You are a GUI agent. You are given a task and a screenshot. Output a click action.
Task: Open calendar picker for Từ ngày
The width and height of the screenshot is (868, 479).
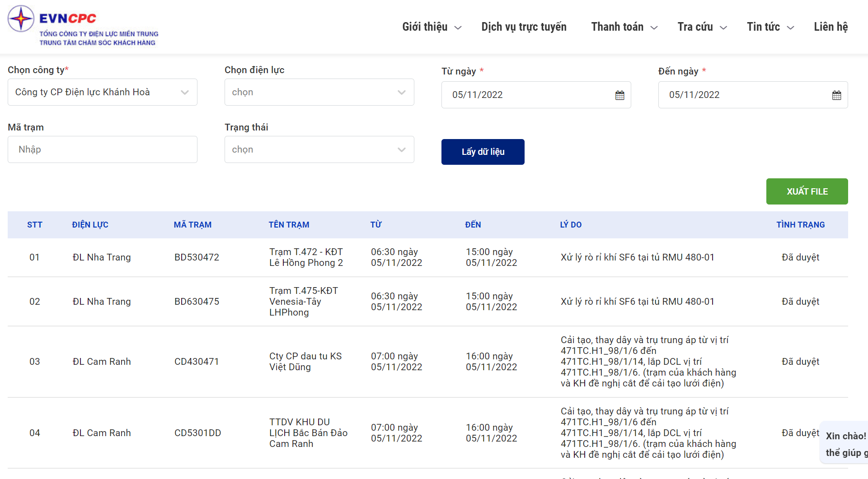pyautogui.click(x=619, y=95)
